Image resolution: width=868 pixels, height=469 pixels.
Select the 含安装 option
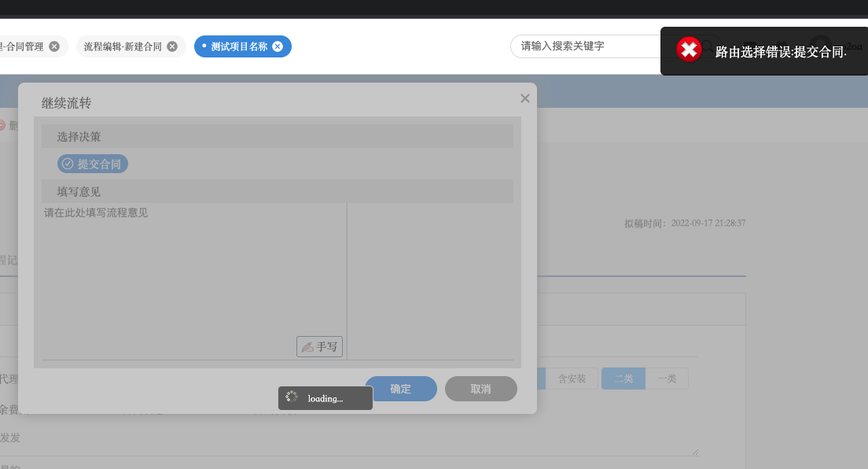pyautogui.click(x=572, y=379)
